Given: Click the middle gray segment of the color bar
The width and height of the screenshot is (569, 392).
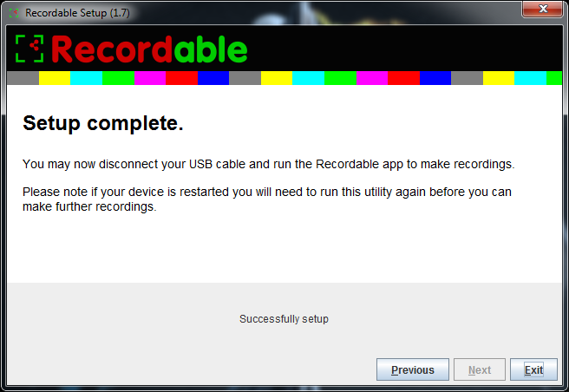Looking at the screenshot, I should click(245, 78).
